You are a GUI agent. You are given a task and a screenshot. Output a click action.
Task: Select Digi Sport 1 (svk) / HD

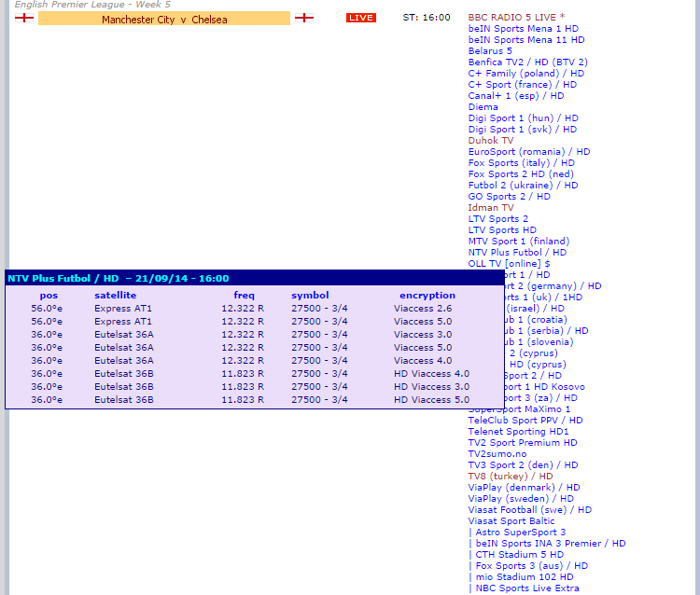523,129
